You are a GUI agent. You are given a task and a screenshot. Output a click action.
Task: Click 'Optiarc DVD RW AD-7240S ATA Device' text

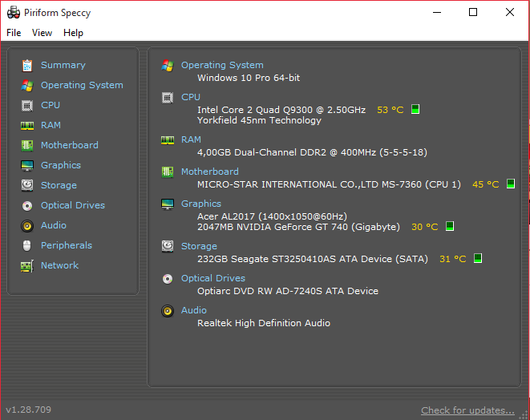coord(288,291)
